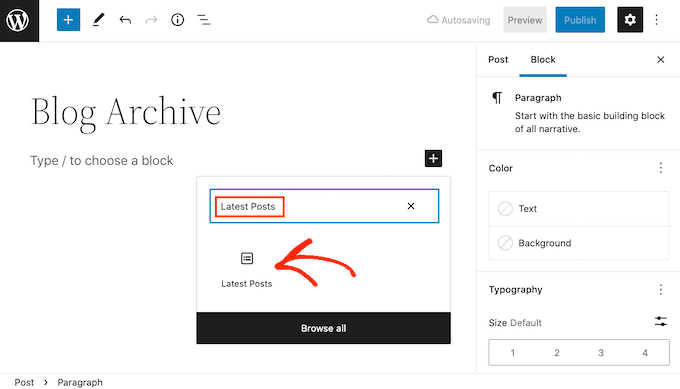Open the document Details info icon
Image resolution: width=680 pixels, height=389 pixels.
point(177,20)
